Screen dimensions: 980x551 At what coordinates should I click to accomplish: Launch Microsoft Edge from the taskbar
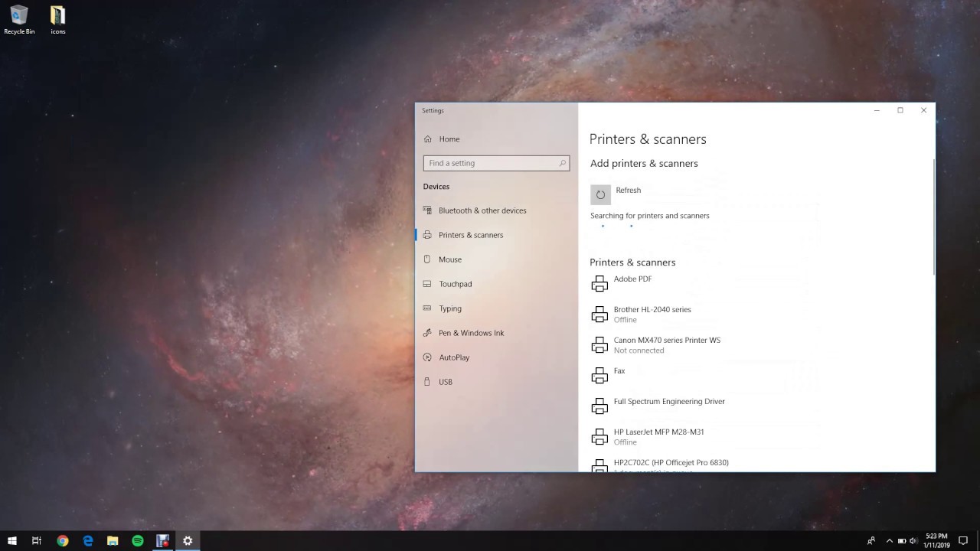tap(88, 541)
